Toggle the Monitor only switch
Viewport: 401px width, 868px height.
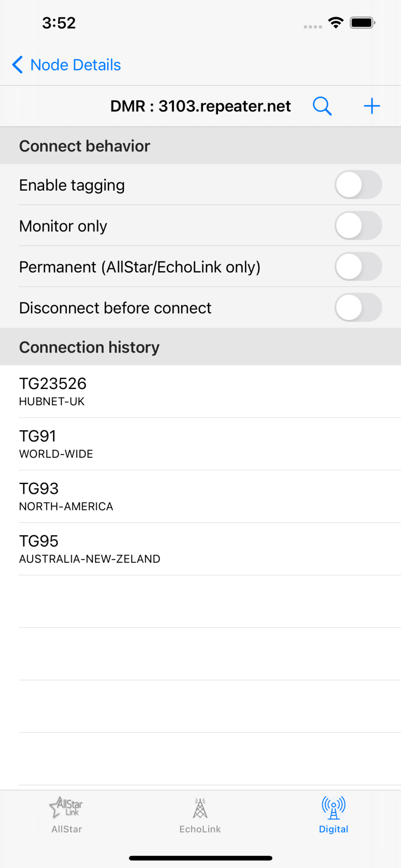point(358,226)
